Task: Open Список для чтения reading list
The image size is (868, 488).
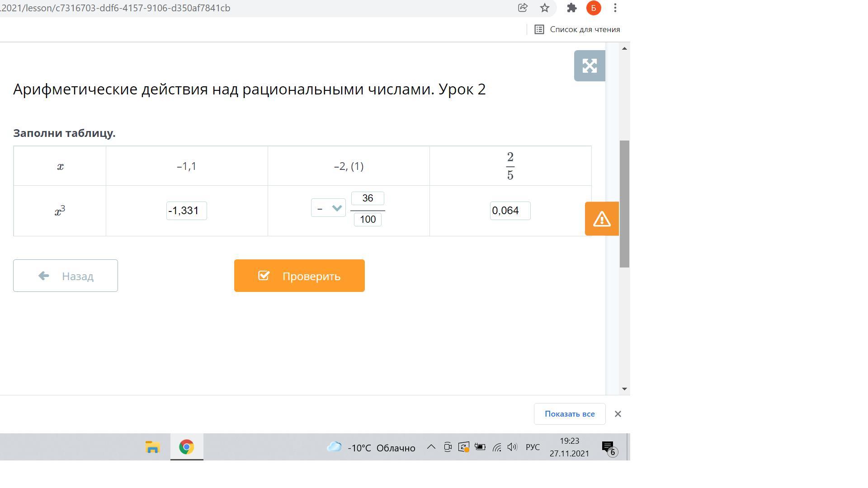Action: pyautogui.click(x=577, y=29)
